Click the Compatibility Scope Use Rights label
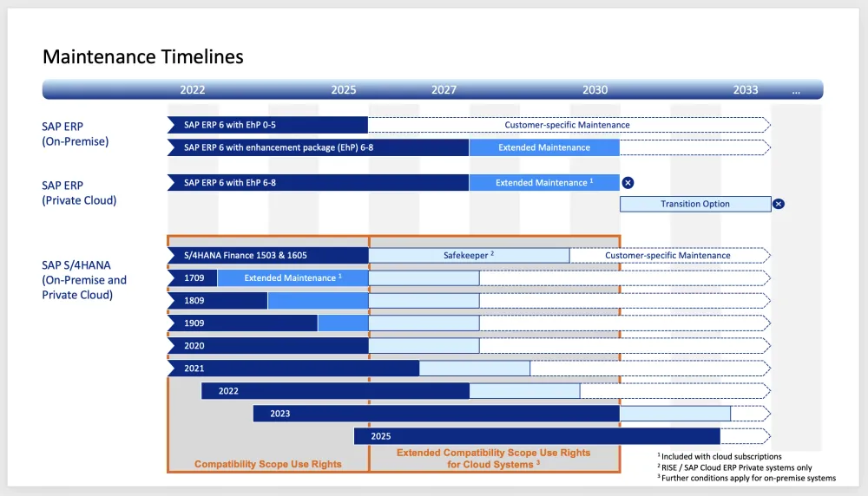Screen dimensions: 868x496 pyautogui.click(x=267, y=464)
